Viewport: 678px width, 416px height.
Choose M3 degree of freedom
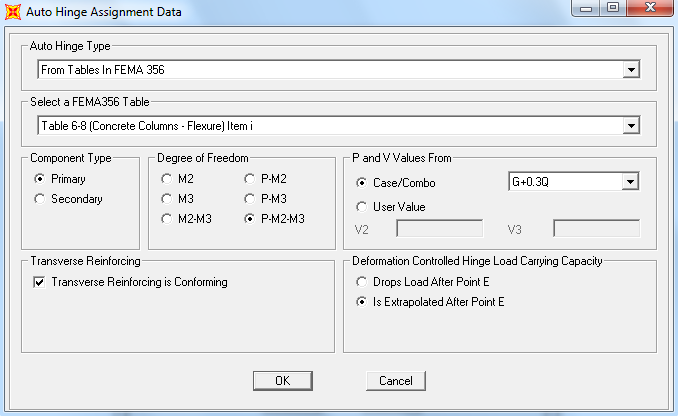point(166,199)
